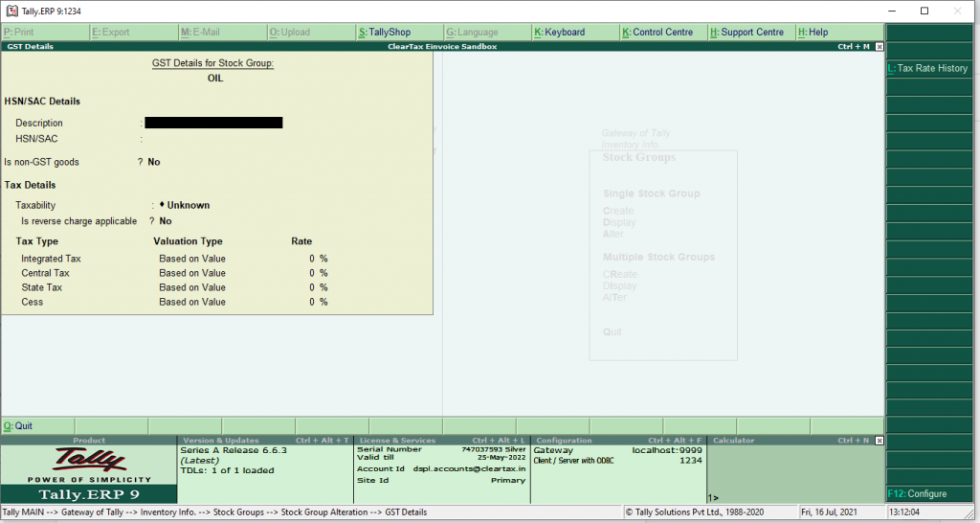
Task: Click Display under Single Stock Group
Action: click(619, 222)
